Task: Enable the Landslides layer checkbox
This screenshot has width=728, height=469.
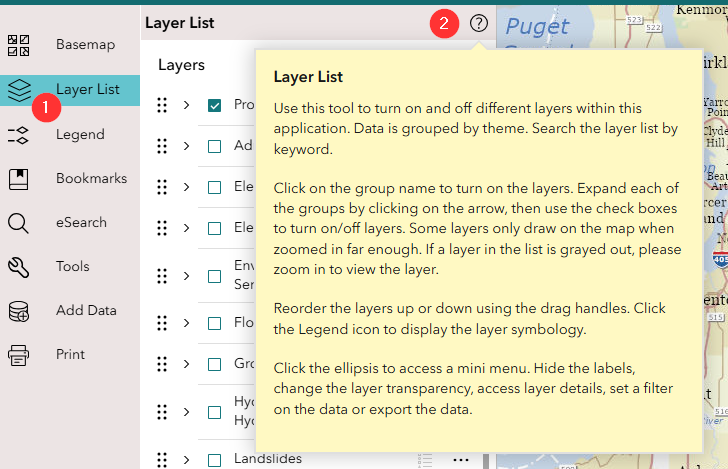Action: [x=214, y=460]
